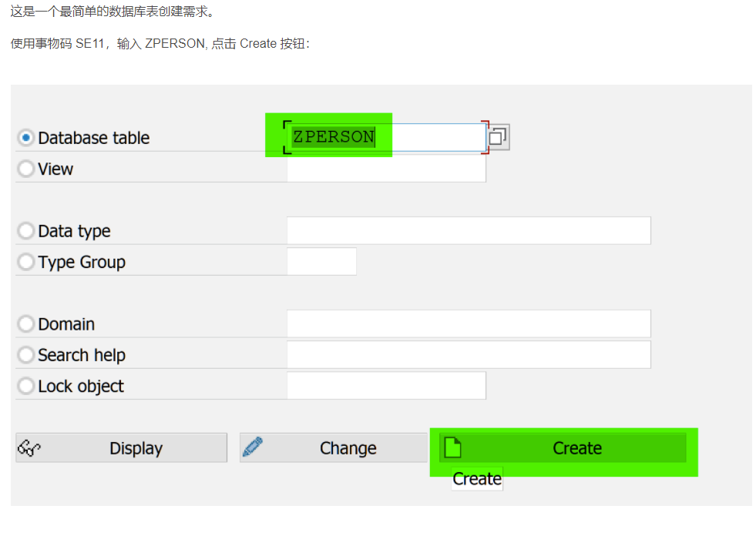Click the blank page icon on Create

(x=452, y=447)
